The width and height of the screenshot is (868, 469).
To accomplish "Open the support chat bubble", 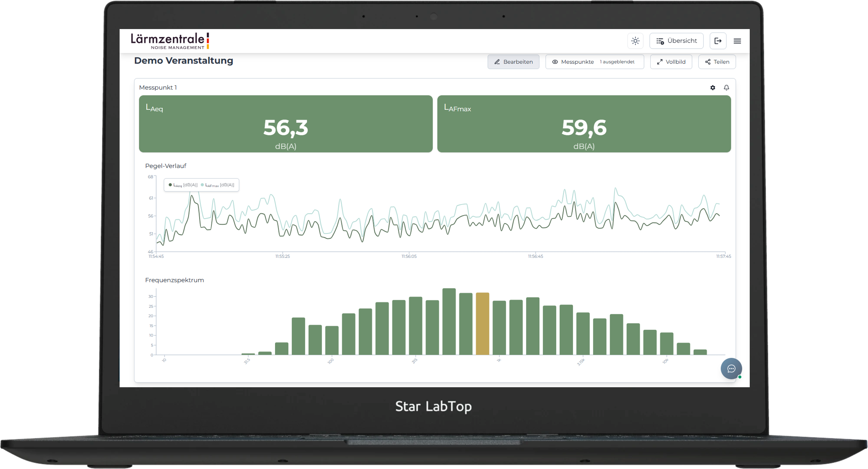I will (731, 369).
